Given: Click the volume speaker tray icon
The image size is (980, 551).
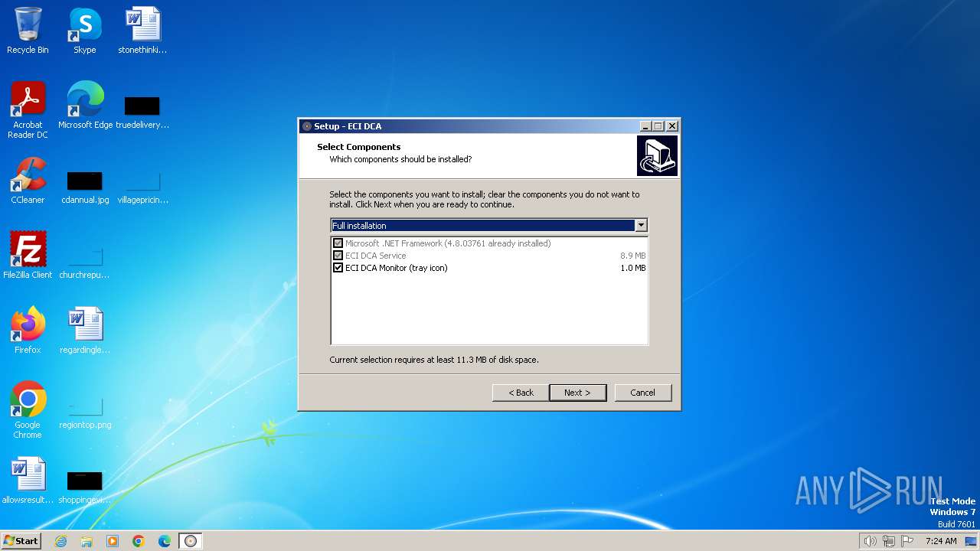Looking at the screenshot, I should click(x=870, y=541).
